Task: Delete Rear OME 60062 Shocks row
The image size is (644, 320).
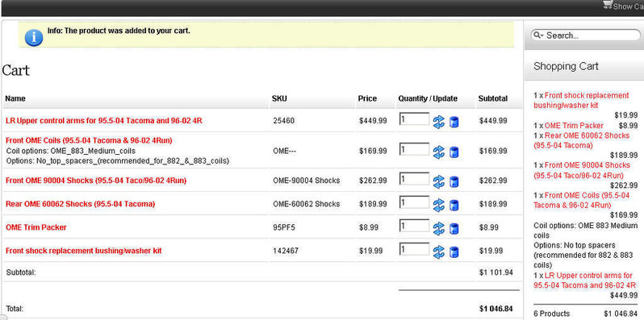Action: point(454,205)
